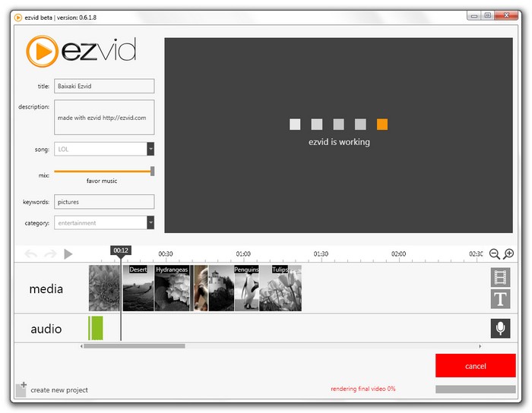The height and width of the screenshot is (413, 532).
Task: Select the chrysanthemum flower clip
Action: click(105, 288)
